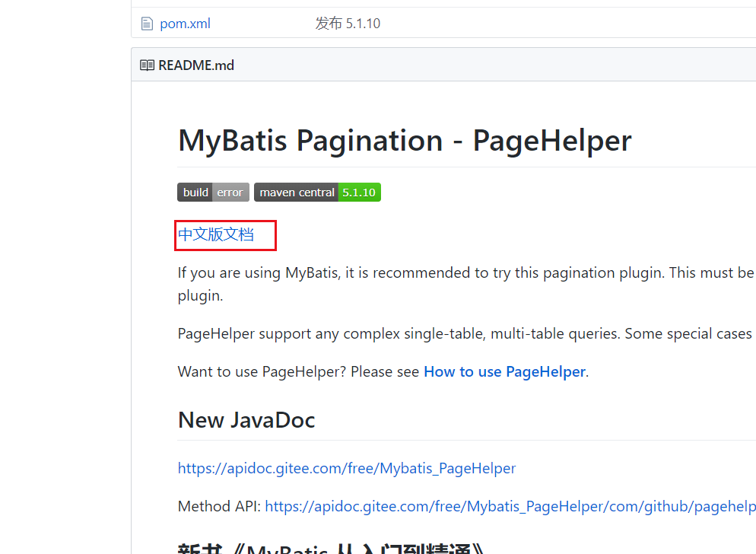Click the paragraph starting 'PageHelper support any complex'

(x=467, y=333)
